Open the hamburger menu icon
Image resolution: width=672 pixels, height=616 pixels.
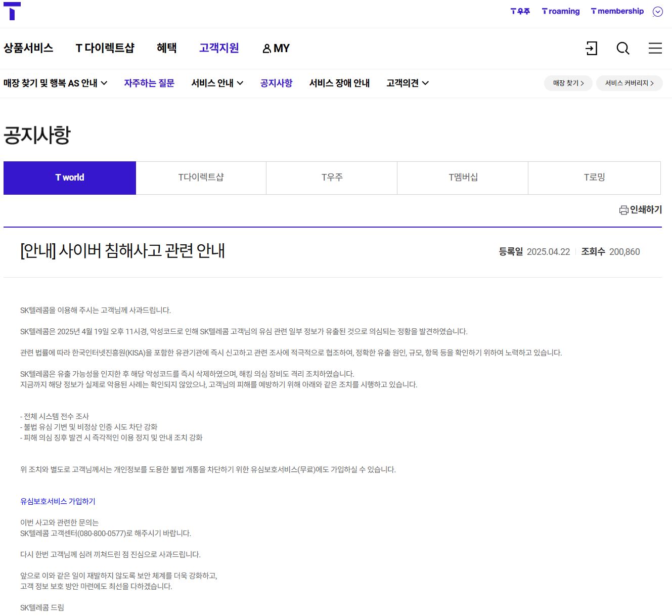pyautogui.click(x=655, y=48)
